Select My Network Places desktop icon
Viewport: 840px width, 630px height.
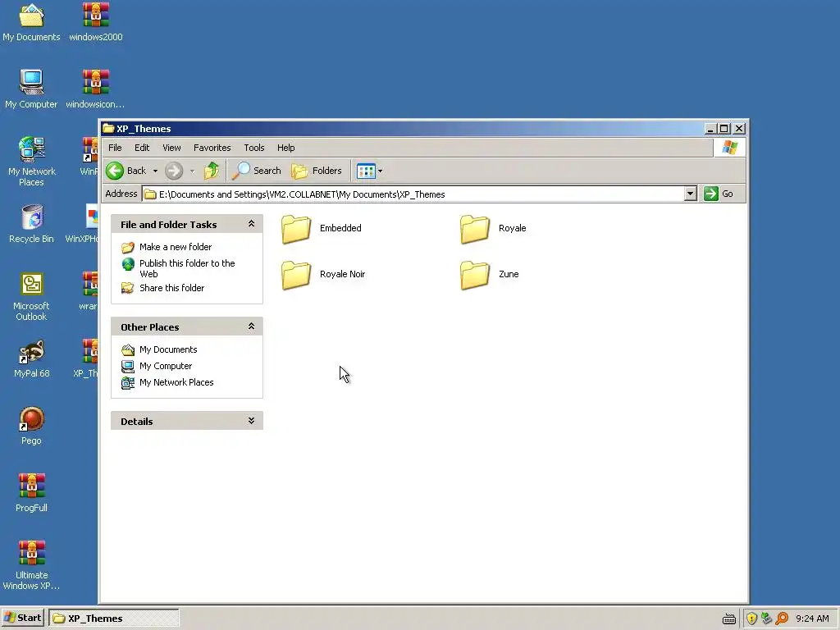point(32,162)
